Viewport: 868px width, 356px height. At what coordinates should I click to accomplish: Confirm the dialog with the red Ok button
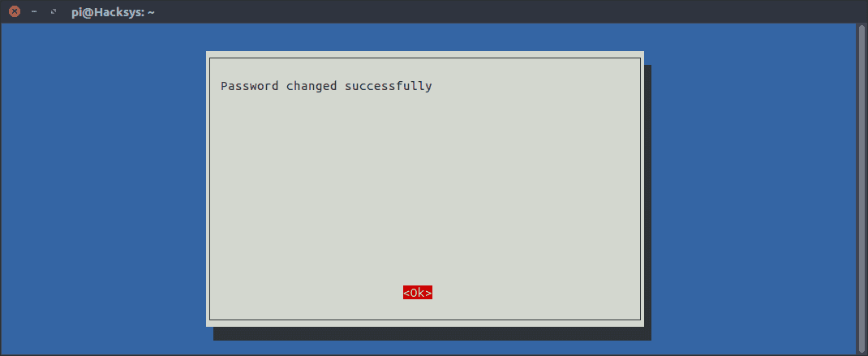pos(418,292)
